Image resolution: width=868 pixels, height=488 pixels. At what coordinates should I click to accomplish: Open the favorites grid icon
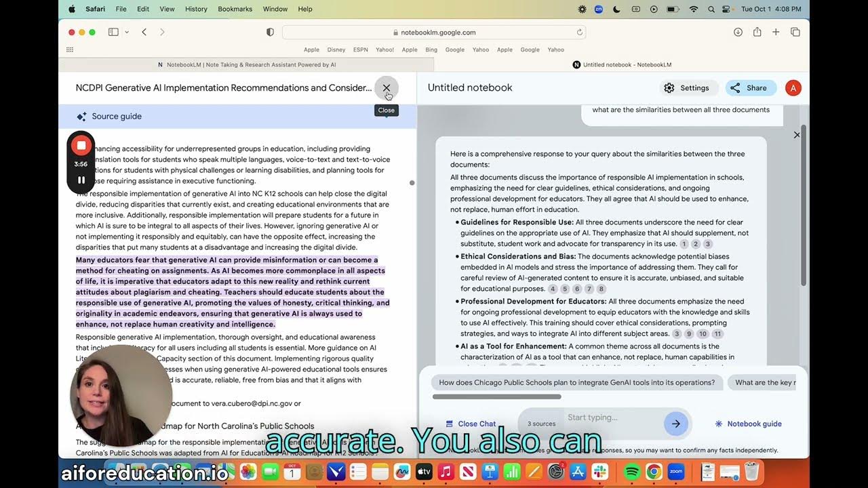[70, 49]
